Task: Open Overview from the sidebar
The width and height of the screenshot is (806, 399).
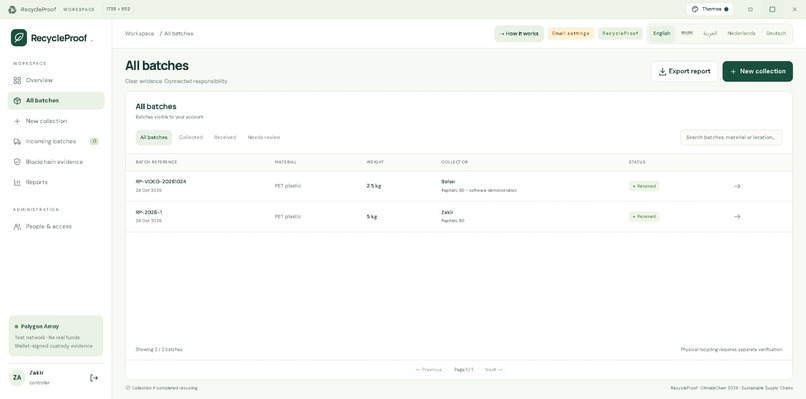Action: click(56, 80)
